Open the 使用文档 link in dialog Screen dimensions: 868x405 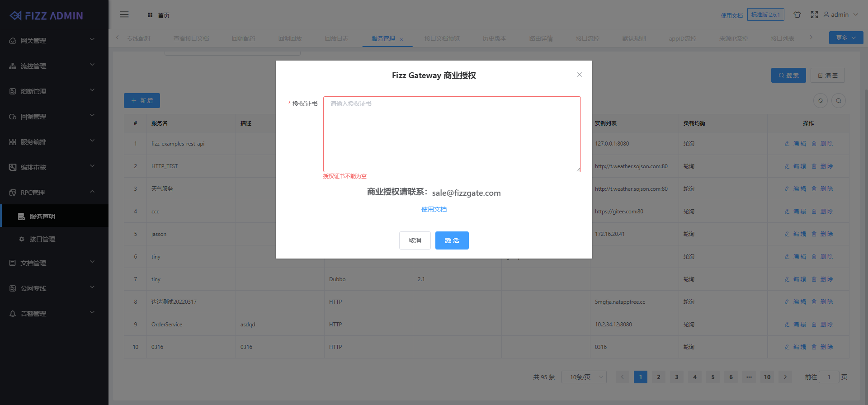(434, 209)
